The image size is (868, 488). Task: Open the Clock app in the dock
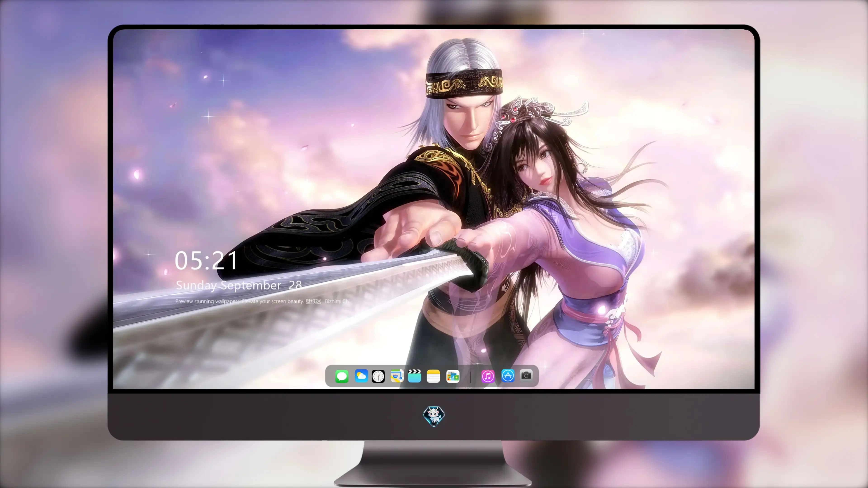click(378, 376)
